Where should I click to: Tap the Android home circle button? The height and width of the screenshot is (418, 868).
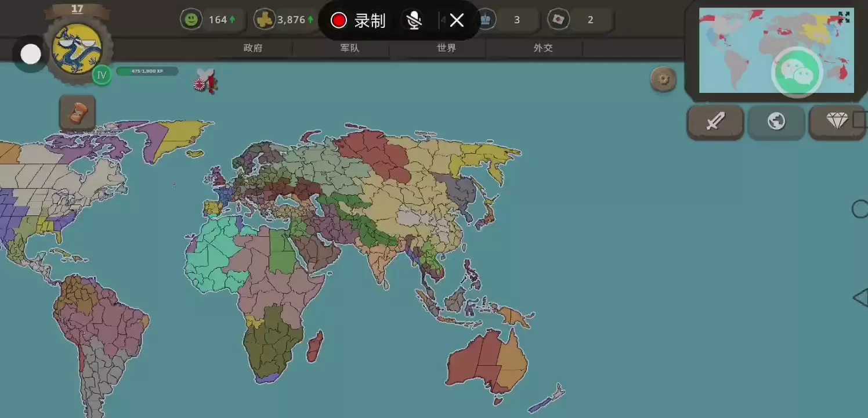click(860, 209)
